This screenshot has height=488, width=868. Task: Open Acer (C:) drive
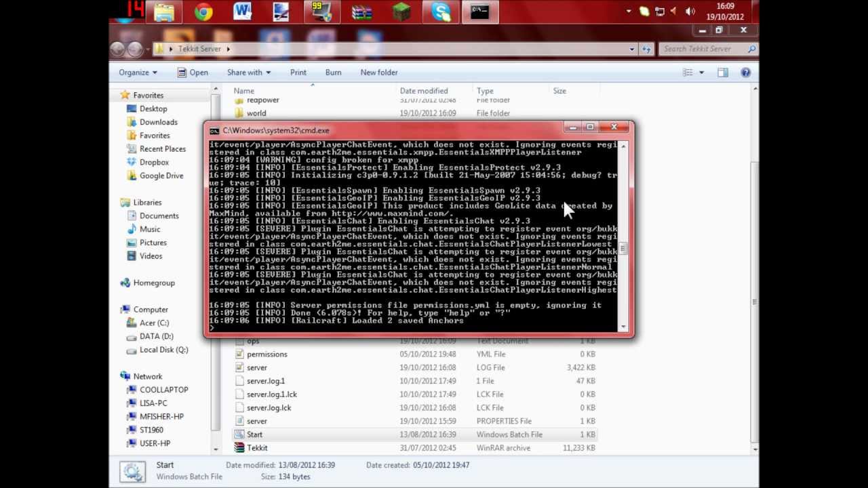click(154, 323)
